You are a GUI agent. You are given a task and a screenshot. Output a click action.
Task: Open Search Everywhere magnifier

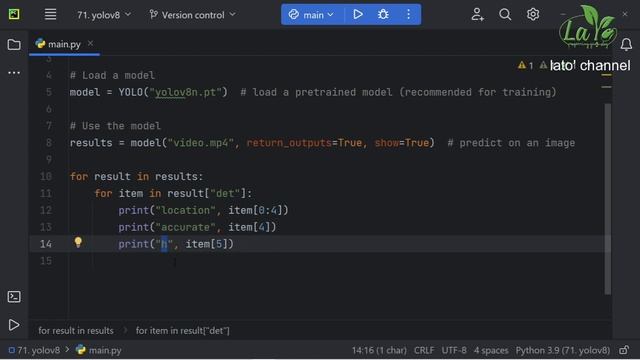pyautogui.click(x=505, y=15)
